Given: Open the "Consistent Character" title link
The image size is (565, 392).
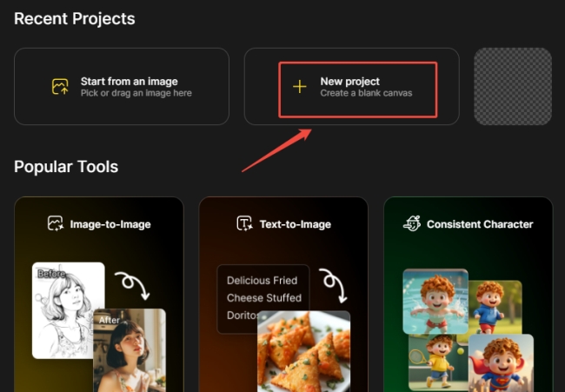Looking at the screenshot, I should point(480,224).
